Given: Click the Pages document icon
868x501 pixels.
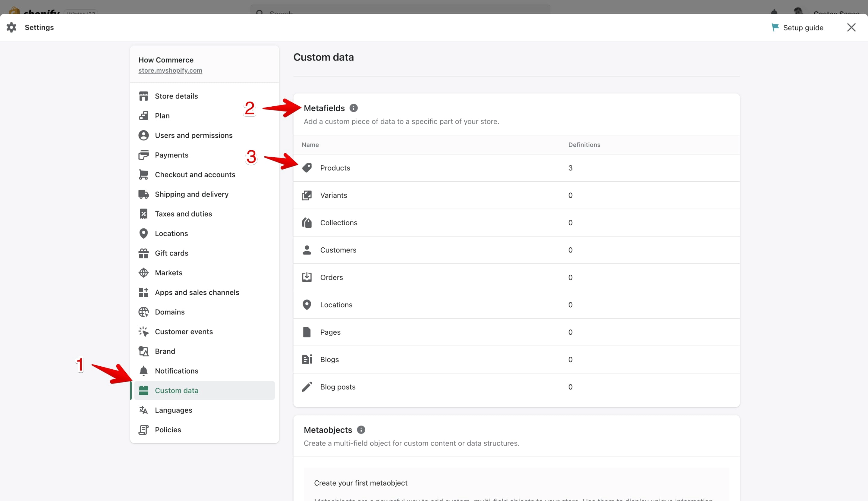Looking at the screenshot, I should (307, 332).
